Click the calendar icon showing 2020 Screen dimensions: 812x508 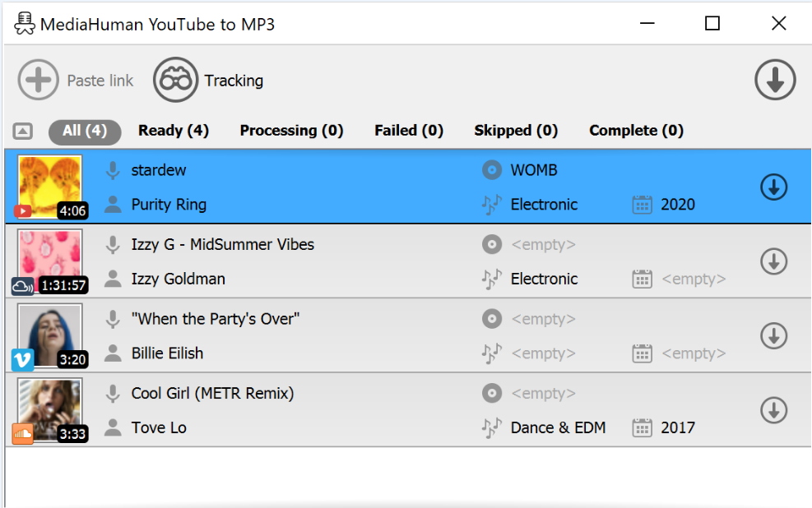click(641, 205)
